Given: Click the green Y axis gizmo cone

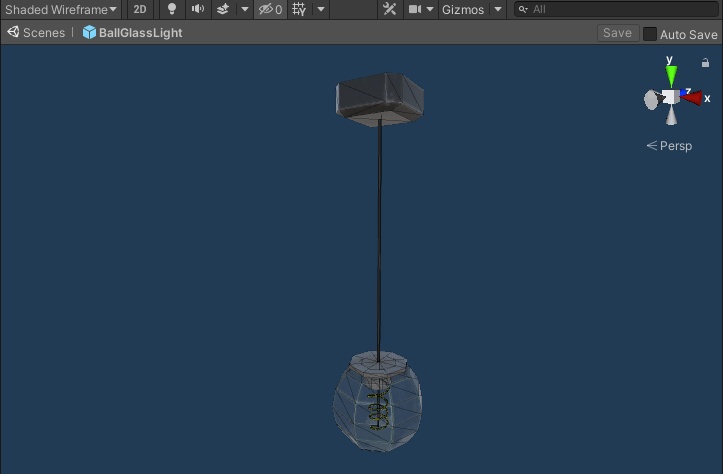Looking at the screenshot, I should coord(671,76).
